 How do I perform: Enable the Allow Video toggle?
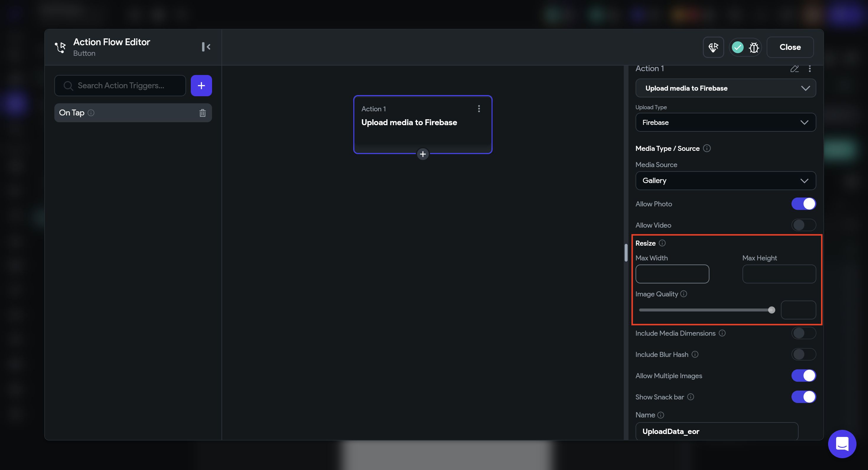coord(803,225)
